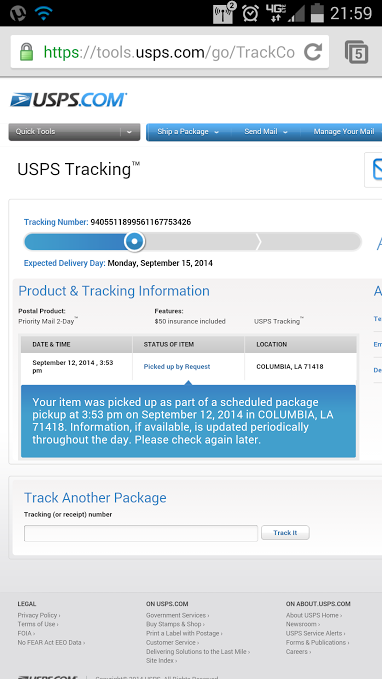Tap the battery indicator icon
Viewport: 382px width, 679px height.
tap(317, 13)
